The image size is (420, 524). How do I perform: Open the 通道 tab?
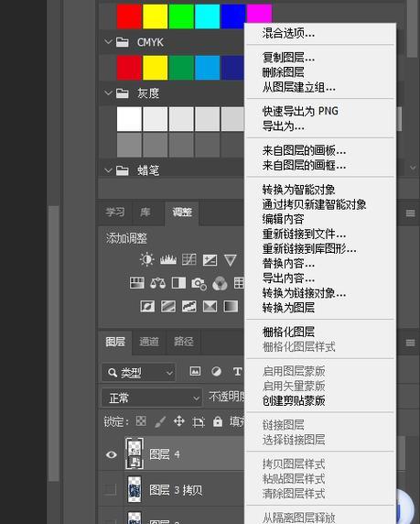(x=149, y=342)
